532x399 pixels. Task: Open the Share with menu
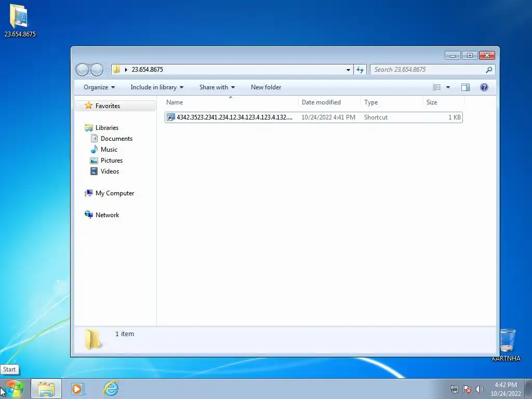tap(217, 87)
